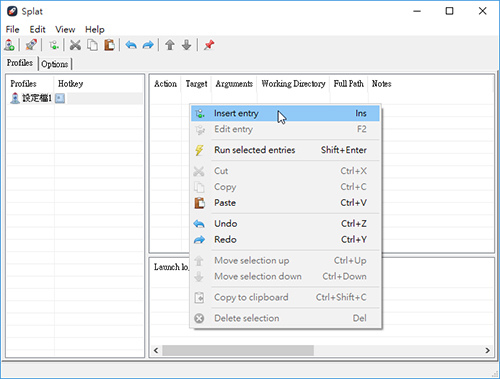Click the Arguments column header
This screenshot has height=379, width=500.
(234, 84)
